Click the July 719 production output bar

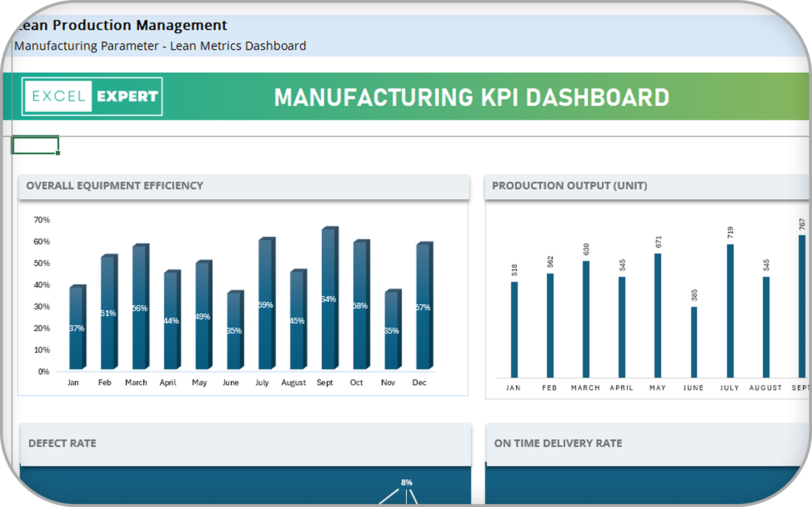730,311
